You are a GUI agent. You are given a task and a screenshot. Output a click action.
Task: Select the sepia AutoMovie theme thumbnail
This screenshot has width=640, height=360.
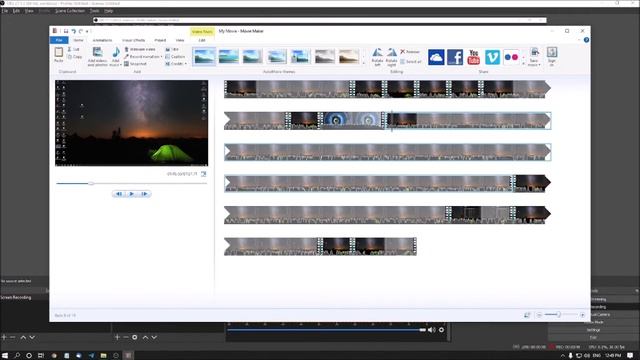point(349,56)
